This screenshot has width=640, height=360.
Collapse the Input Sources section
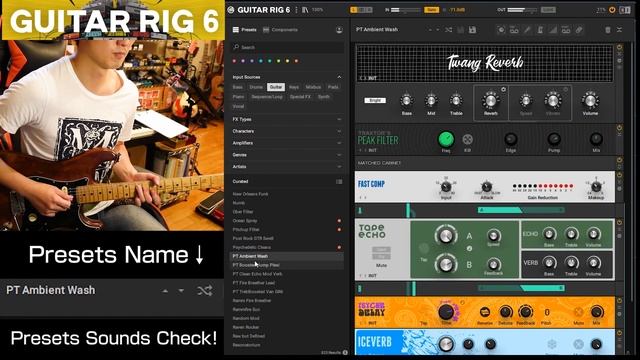coord(339,77)
